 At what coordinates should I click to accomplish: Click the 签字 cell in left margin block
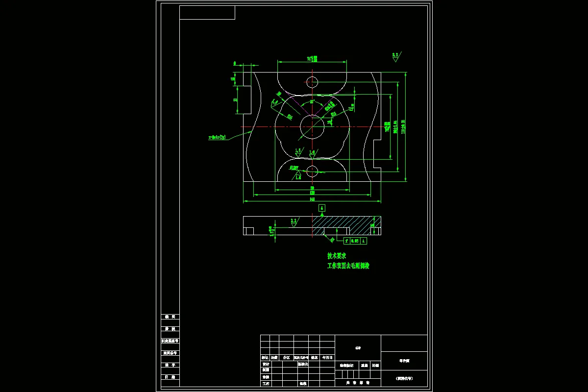tap(170, 365)
